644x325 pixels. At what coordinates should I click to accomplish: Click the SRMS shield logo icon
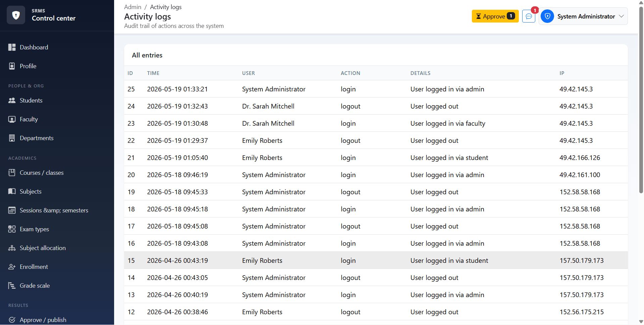(x=16, y=15)
